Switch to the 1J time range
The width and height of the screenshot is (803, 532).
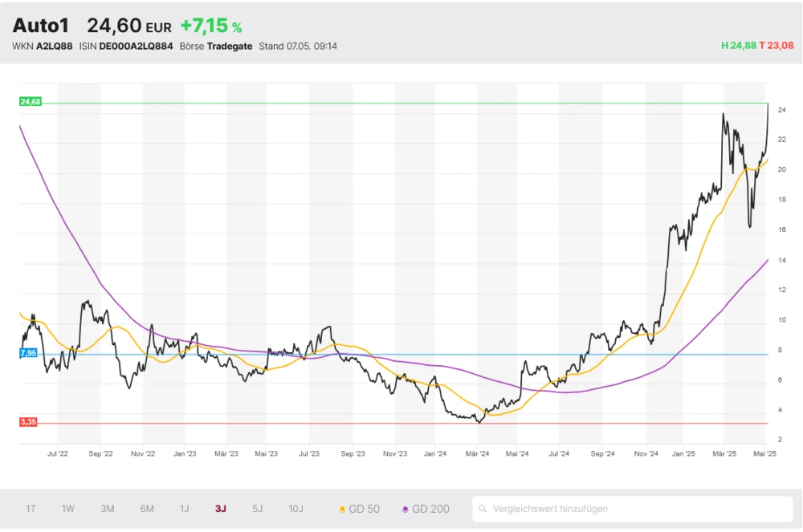pos(184,509)
